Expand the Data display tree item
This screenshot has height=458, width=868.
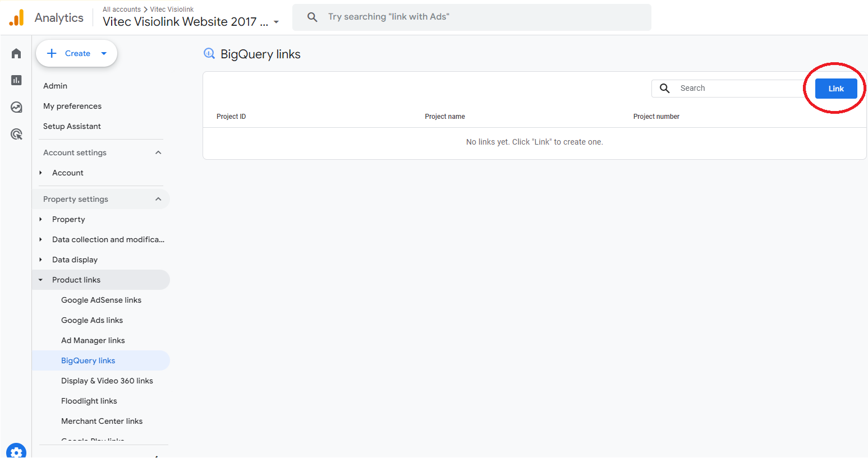point(40,260)
